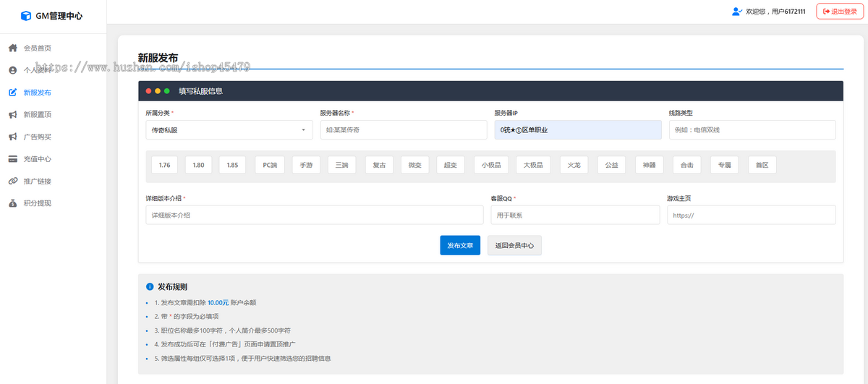
Task: Toggle the 复古 tag
Action: point(379,165)
